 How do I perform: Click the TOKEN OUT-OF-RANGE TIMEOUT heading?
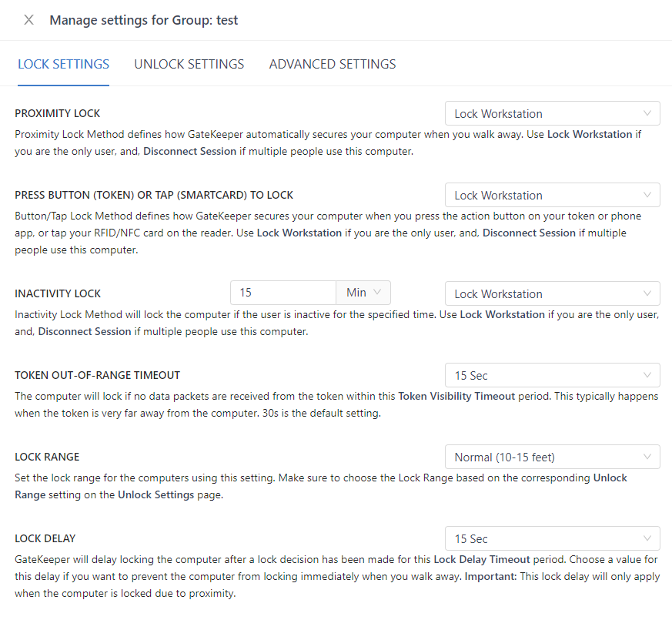[97, 375]
